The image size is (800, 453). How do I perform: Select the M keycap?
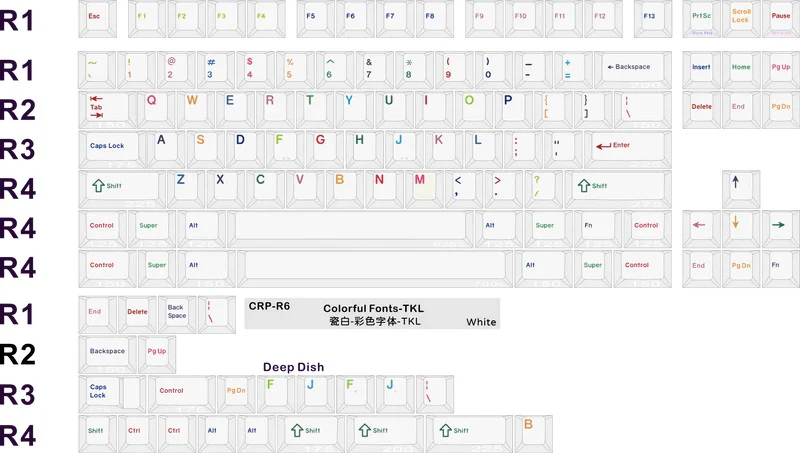[425, 189]
